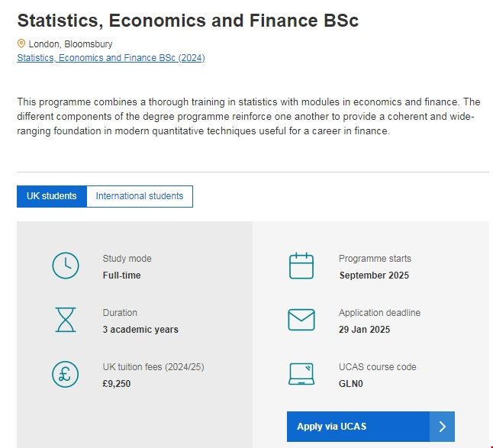The width and height of the screenshot is (493, 448).
Task: Click the arrow chevron on Apply button
Action: 442,426
